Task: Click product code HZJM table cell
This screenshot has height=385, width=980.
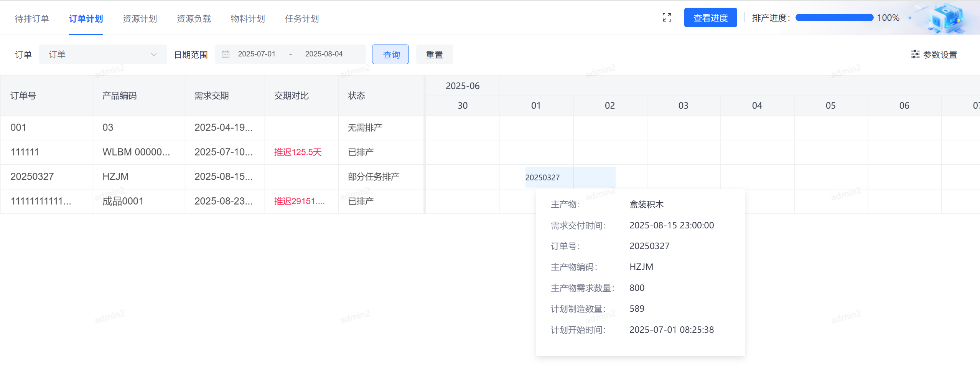Action: [x=139, y=177]
